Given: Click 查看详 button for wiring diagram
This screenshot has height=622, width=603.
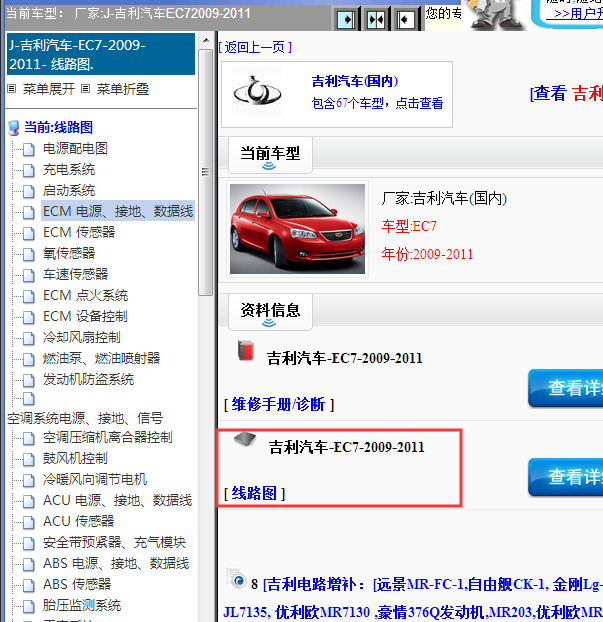Looking at the screenshot, I should pos(566,477).
